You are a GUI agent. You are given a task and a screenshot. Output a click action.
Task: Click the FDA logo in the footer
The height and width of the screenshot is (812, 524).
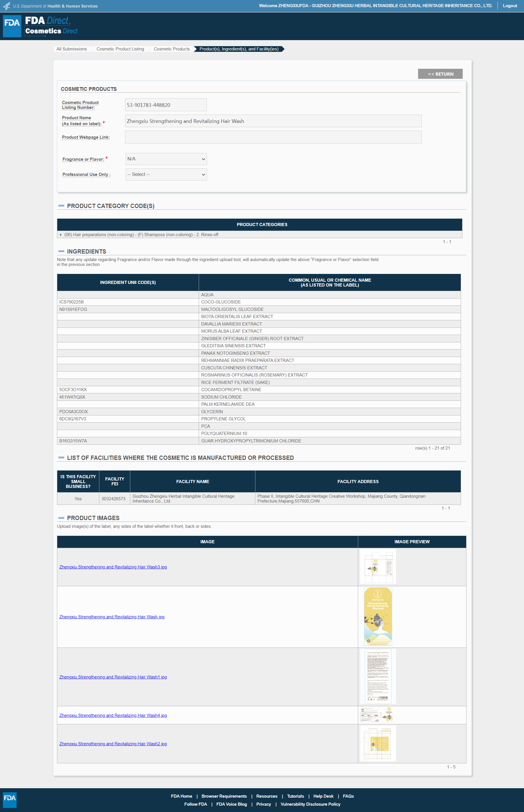pos(9,799)
